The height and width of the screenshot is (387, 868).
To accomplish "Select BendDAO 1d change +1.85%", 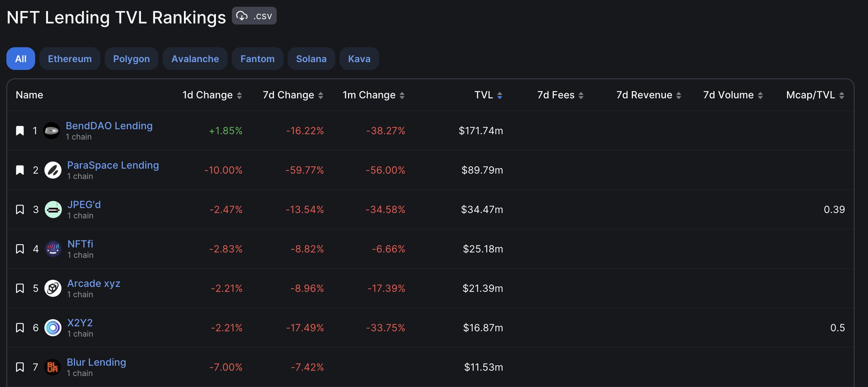I will 226,131.
